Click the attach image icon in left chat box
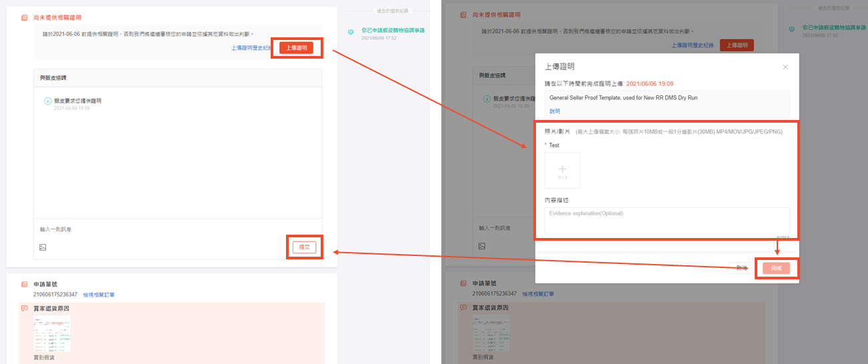Screen dimensions: 868x364 pyautogui.click(x=43, y=247)
